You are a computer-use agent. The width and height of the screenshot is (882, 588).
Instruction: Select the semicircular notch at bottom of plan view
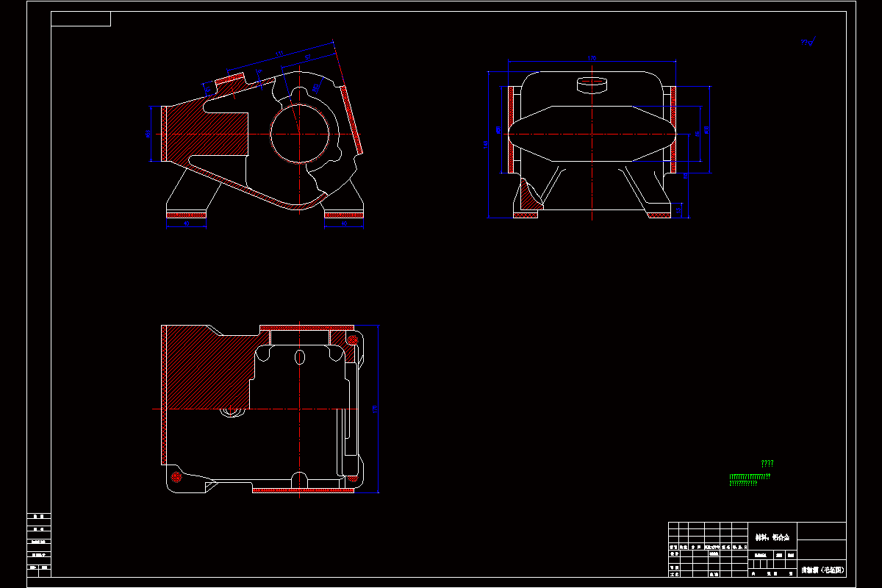click(299, 479)
